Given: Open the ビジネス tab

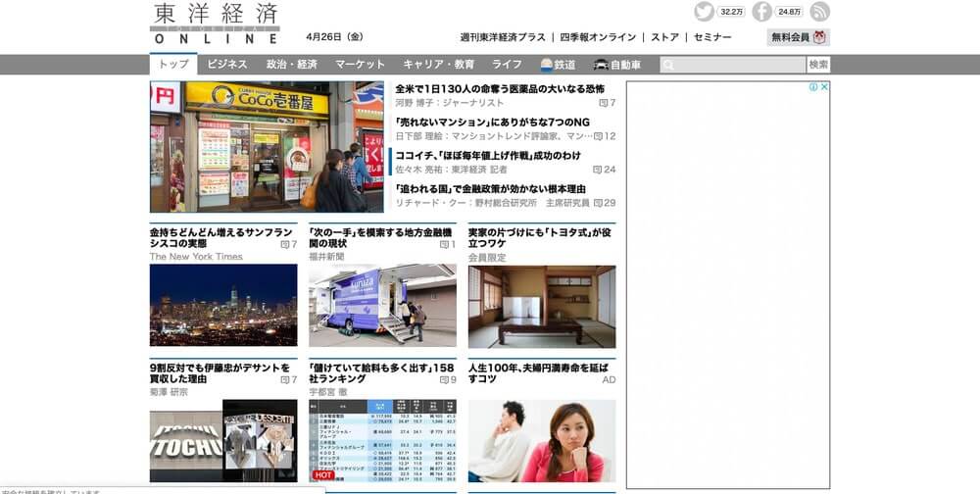Looking at the screenshot, I should [x=227, y=65].
